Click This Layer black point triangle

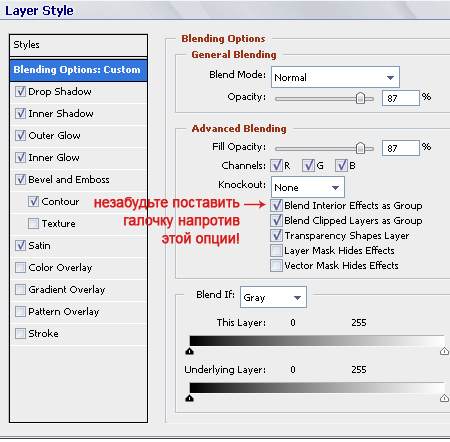pos(190,351)
